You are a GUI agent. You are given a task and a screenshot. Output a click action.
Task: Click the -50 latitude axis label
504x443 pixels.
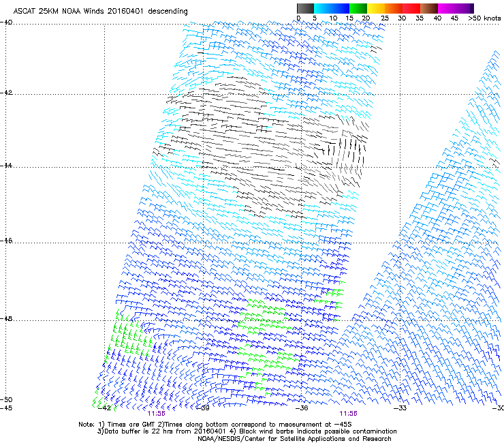pos(6,399)
